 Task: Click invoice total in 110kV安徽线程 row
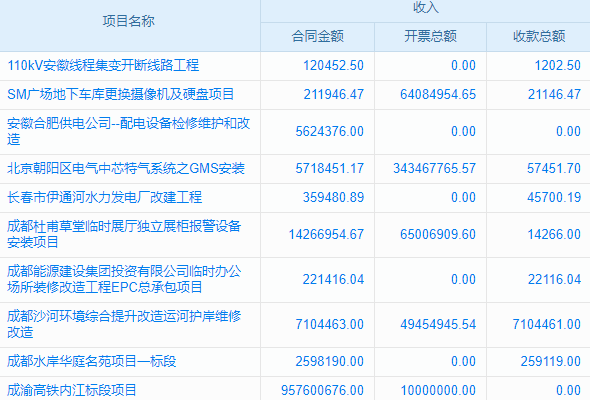464,65
